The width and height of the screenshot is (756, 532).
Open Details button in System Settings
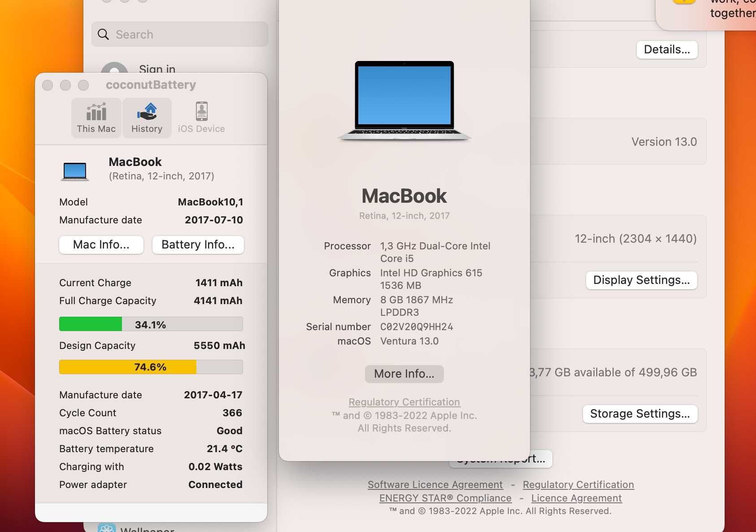667,49
